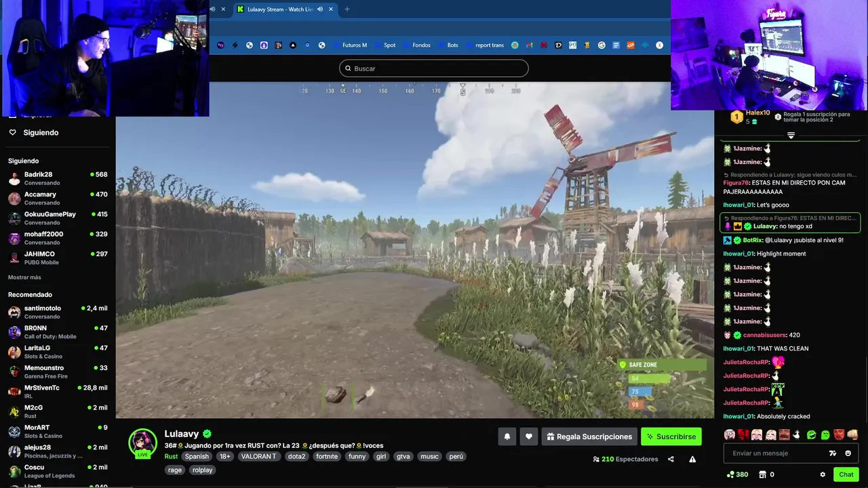
Task: Click Regala Suscripciones button
Action: (x=588, y=436)
